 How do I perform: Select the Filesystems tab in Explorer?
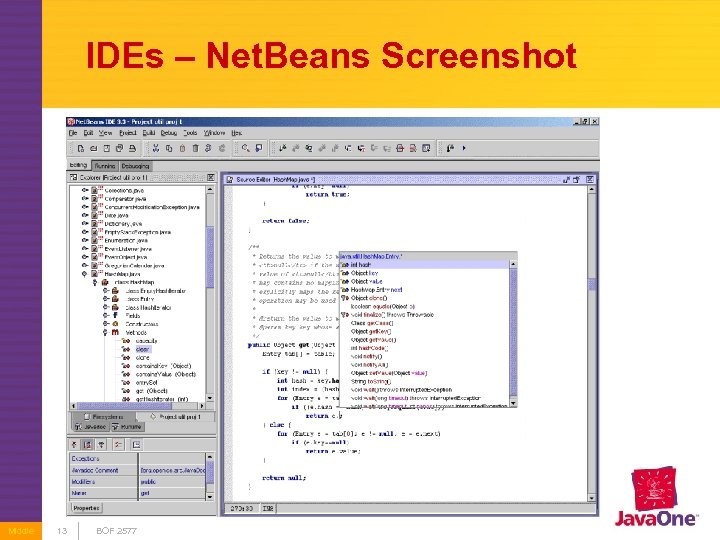pyautogui.click(x=104, y=417)
